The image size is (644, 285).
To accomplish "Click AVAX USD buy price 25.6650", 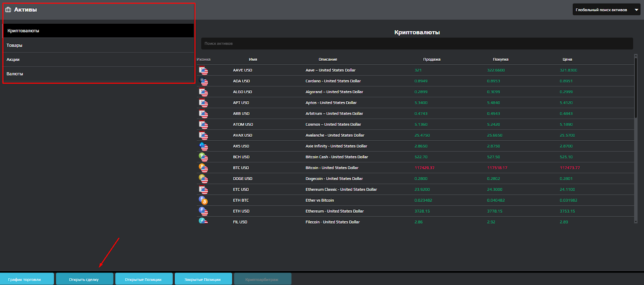I will [x=495, y=135].
